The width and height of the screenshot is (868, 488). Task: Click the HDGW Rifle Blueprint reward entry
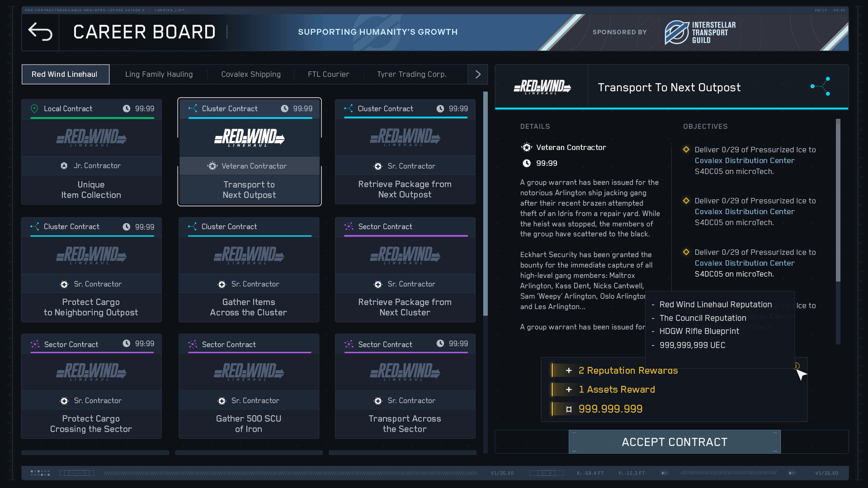[x=699, y=331]
